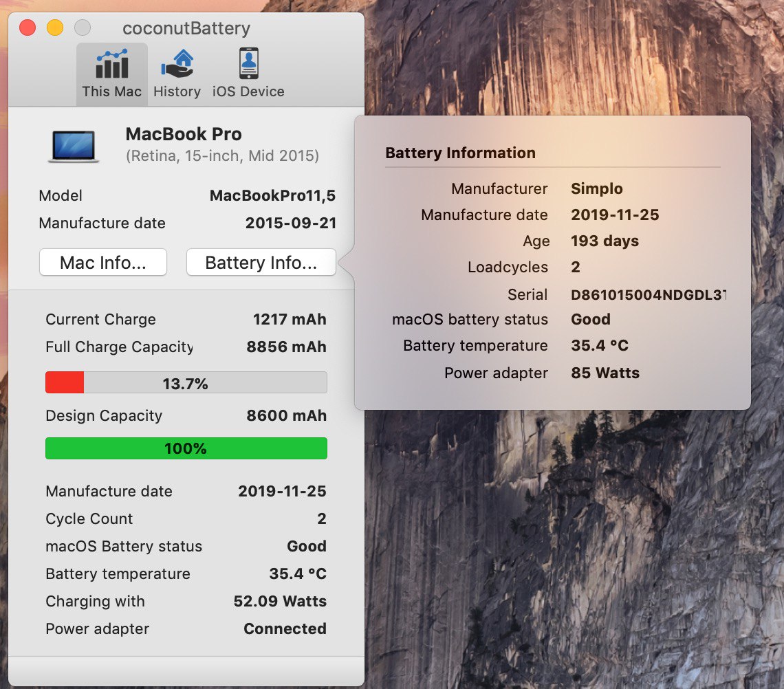Click the Battery Information popover heading
Screen dimensions: 784x689
461,153
